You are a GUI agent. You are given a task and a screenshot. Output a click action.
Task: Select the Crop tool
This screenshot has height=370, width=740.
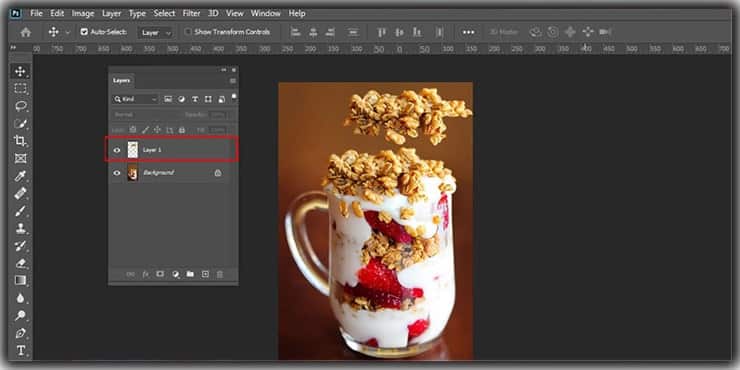point(20,141)
